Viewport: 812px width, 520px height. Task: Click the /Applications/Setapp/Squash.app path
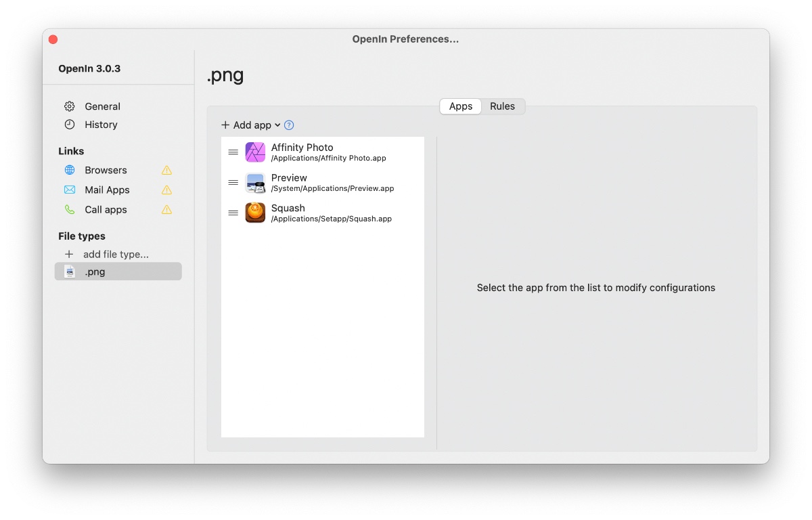coord(331,219)
